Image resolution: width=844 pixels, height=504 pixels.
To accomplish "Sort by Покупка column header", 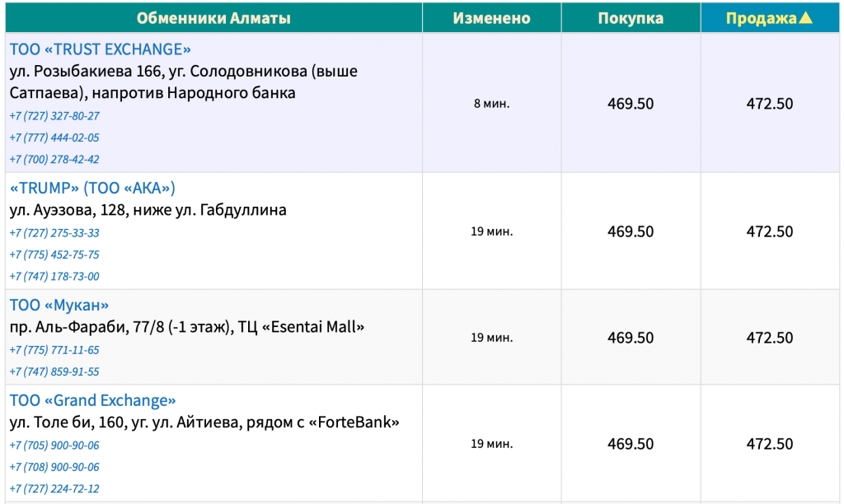I will [631, 18].
